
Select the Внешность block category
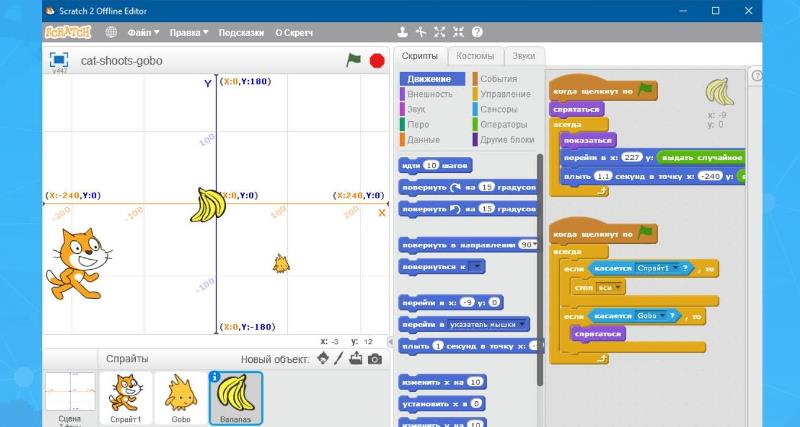pos(430,94)
